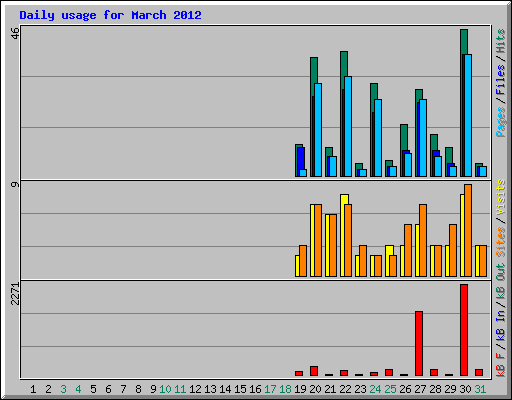The height and width of the screenshot is (400, 512).
Task: Click the orange Sites bar for day 27
Action: pyautogui.click(x=423, y=240)
